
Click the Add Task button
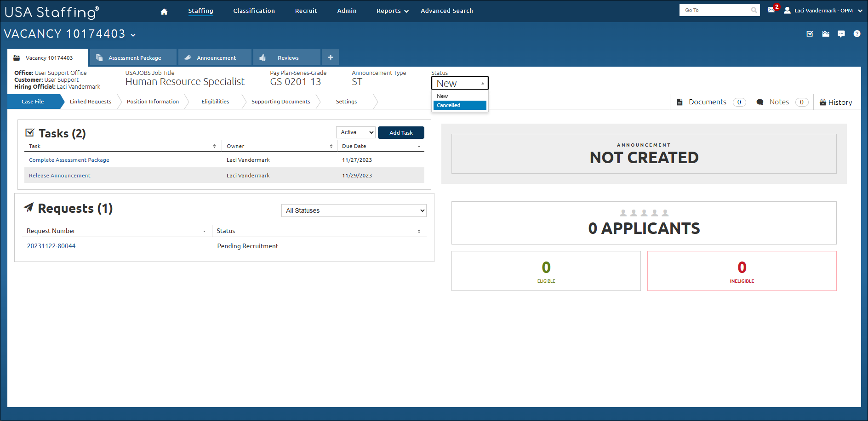(x=401, y=132)
